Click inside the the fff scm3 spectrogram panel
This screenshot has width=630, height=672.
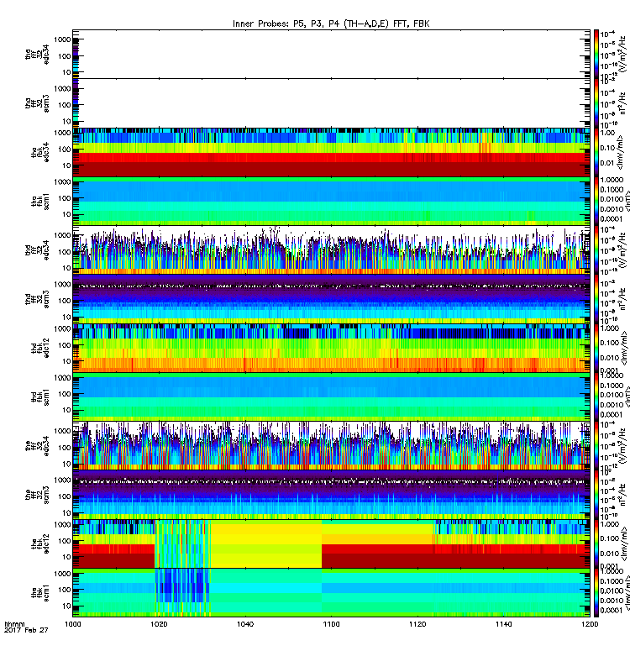point(331,495)
